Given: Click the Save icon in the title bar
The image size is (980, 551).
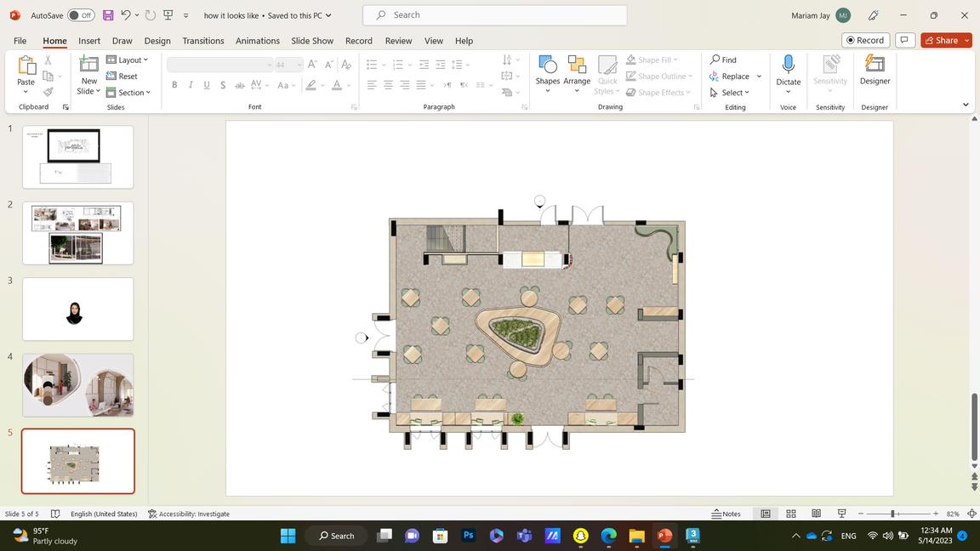Looking at the screenshot, I should click(x=108, y=15).
